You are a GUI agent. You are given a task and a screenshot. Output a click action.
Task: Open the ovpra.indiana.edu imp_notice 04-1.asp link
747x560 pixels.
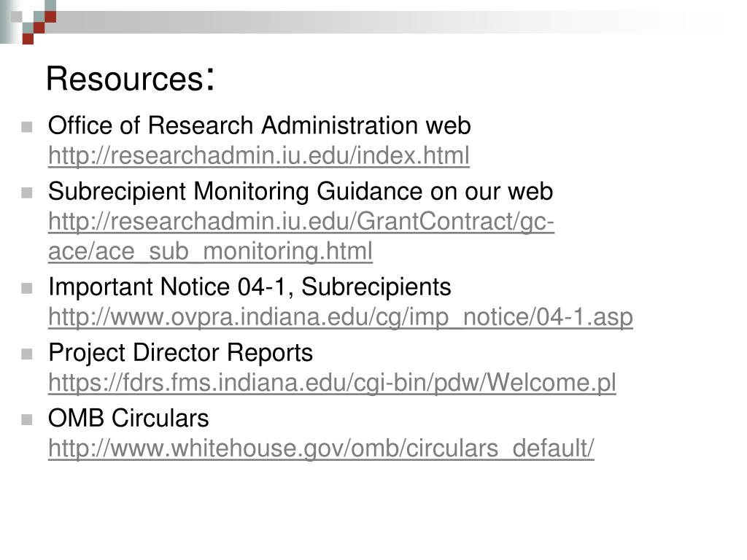[340, 316]
